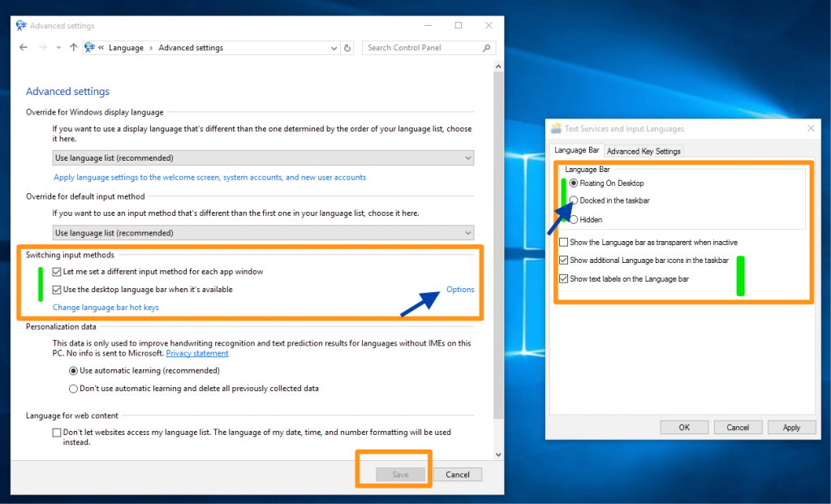Viewport: 831px width, 504px height.
Task: Select Don't use automatic learning option
Action: tap(73, 389)
